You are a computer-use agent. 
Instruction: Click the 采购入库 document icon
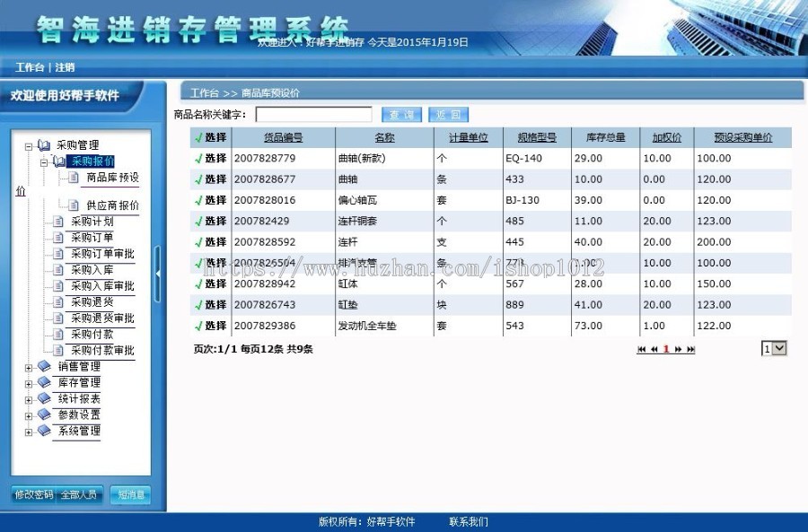pos(58,270)
